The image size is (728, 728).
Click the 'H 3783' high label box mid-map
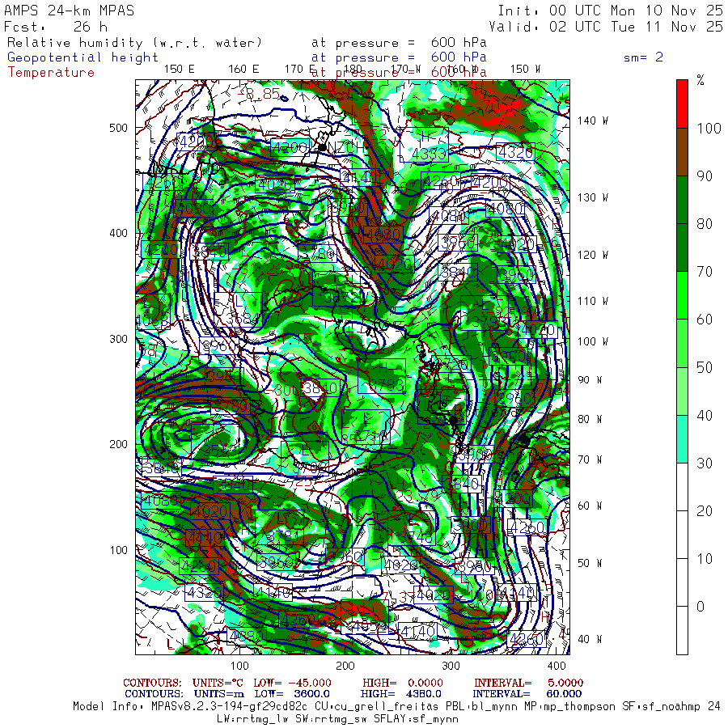tap(381, 376)
